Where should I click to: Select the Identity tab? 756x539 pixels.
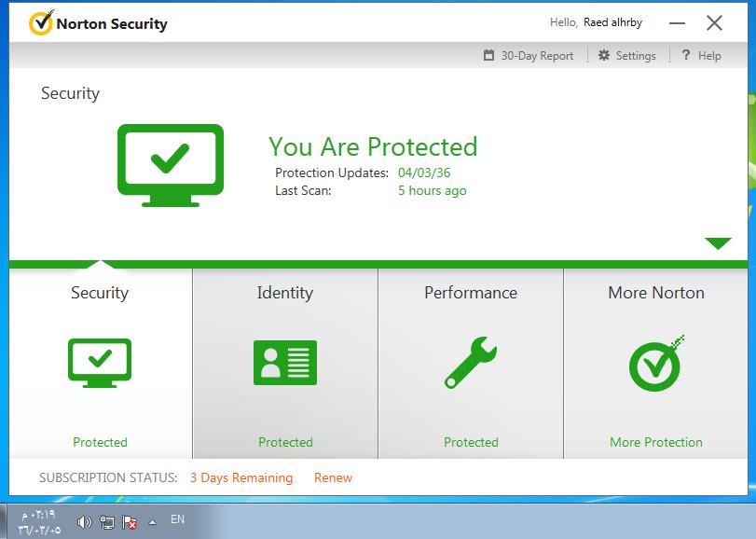[x=285, y=364]
